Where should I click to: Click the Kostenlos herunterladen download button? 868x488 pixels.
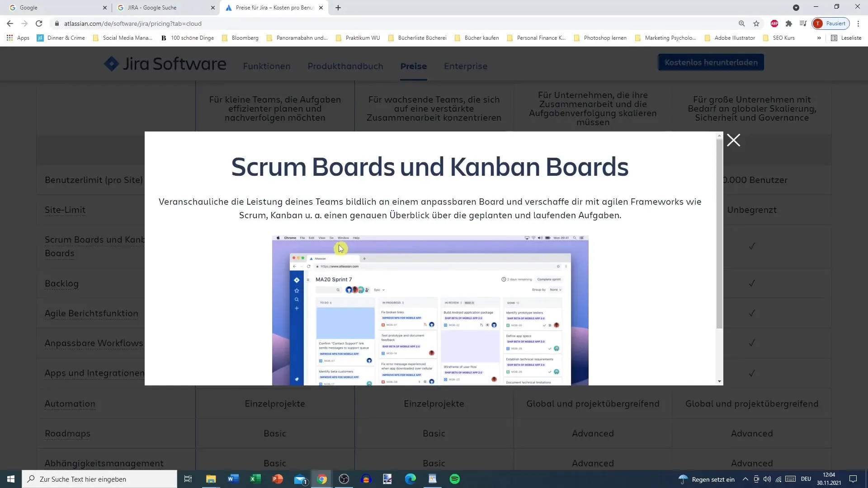click(711, 62)
